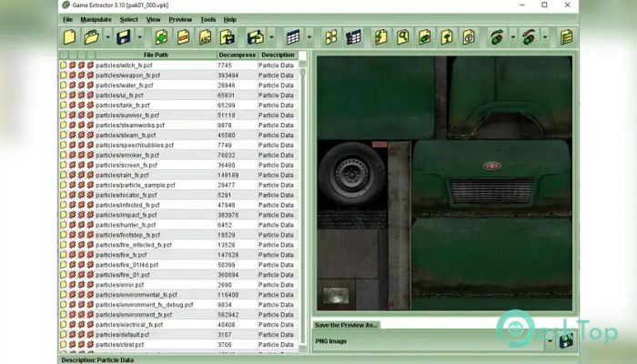637x364 pixels.
Task: Expand first green plug dropdown arrow
Action: click(x=512, y=37)
